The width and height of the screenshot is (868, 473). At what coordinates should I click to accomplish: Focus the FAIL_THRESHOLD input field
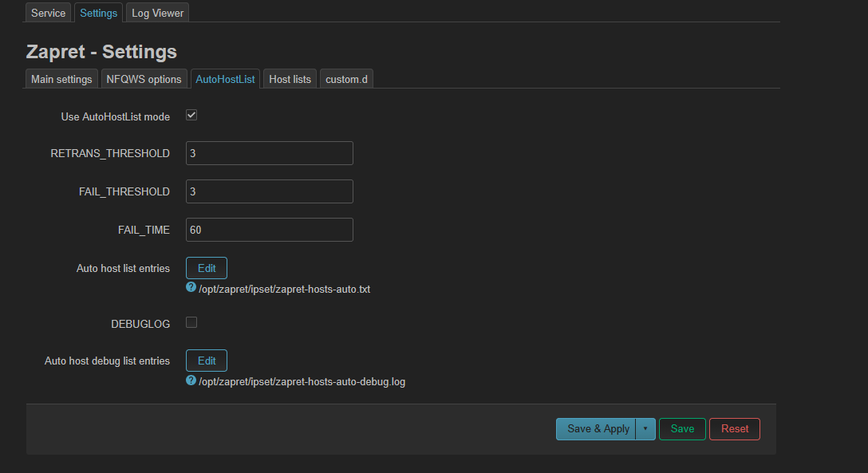click(270, 191)
